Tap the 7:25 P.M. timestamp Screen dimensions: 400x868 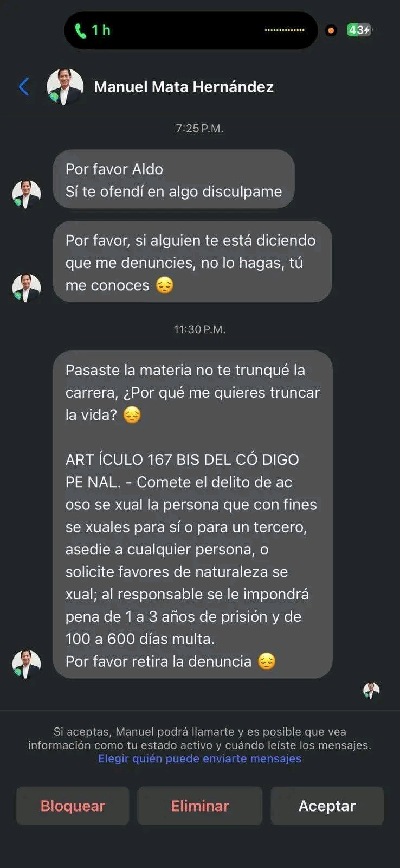coord(199,129)
